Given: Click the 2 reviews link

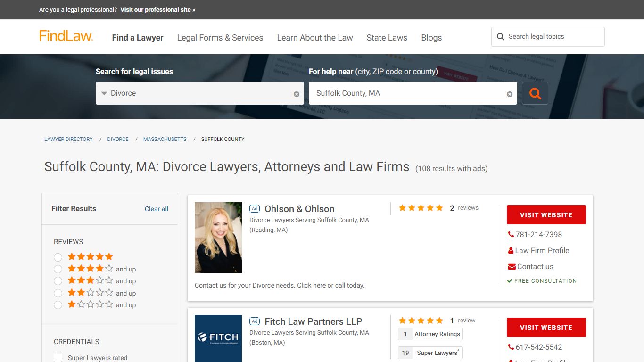Looking at the screenshot, I should [x=464, y=208].
